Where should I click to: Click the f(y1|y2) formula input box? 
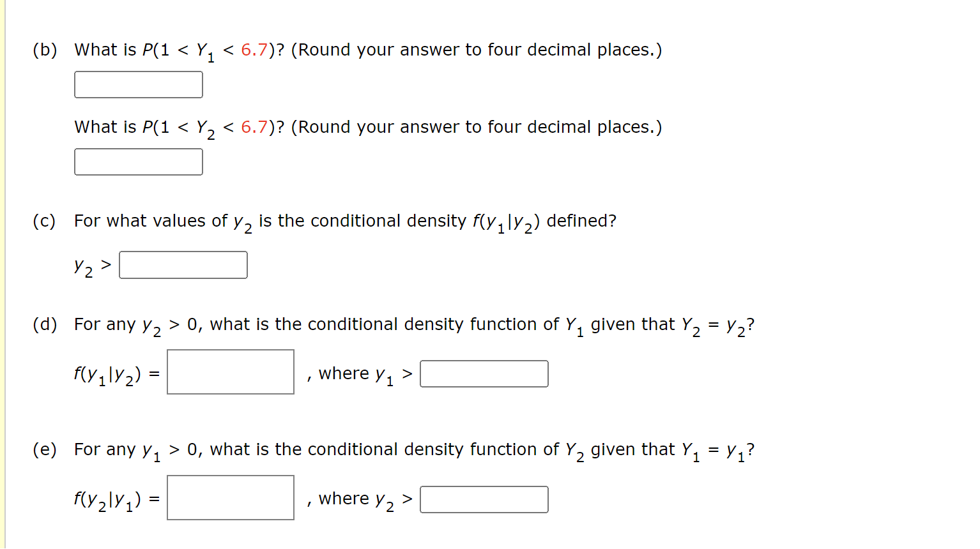230,372
